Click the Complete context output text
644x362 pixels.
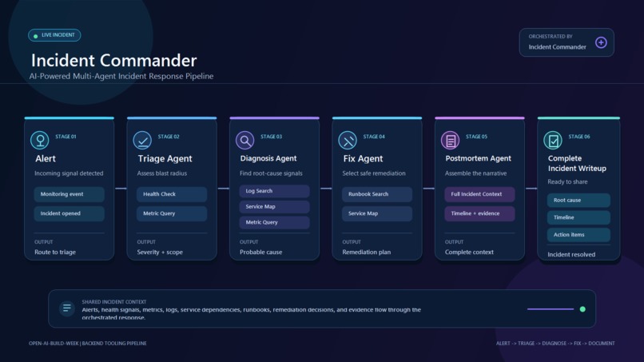pyautogui.click(x=469, y=253)
